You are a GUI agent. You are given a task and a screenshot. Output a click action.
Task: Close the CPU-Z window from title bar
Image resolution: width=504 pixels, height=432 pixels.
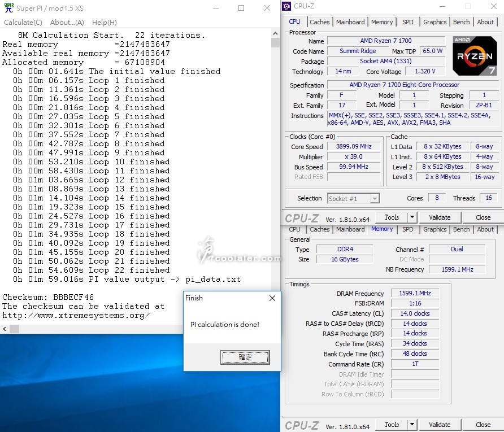point(494,6)
